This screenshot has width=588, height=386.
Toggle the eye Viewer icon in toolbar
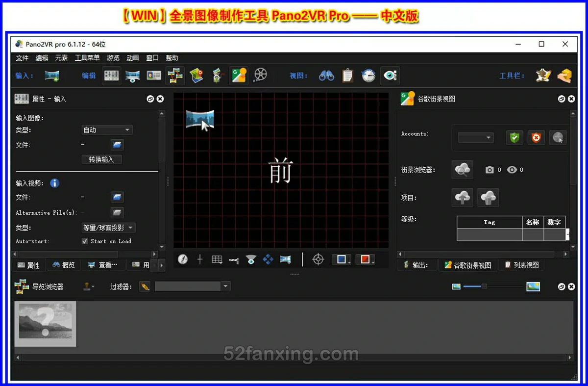(390, 76)
